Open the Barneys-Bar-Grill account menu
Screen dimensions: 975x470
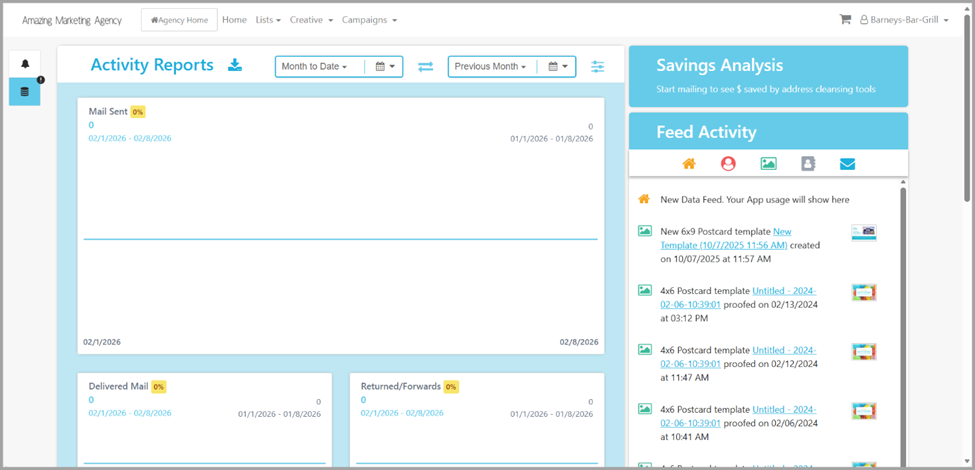pos(904,20)
